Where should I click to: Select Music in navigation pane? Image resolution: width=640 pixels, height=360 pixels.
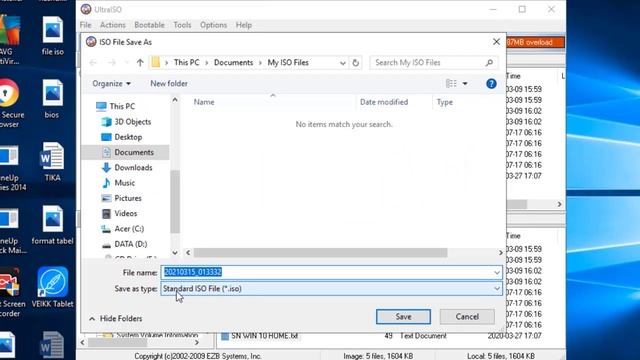pyautogui.click(x=118, y=183)
